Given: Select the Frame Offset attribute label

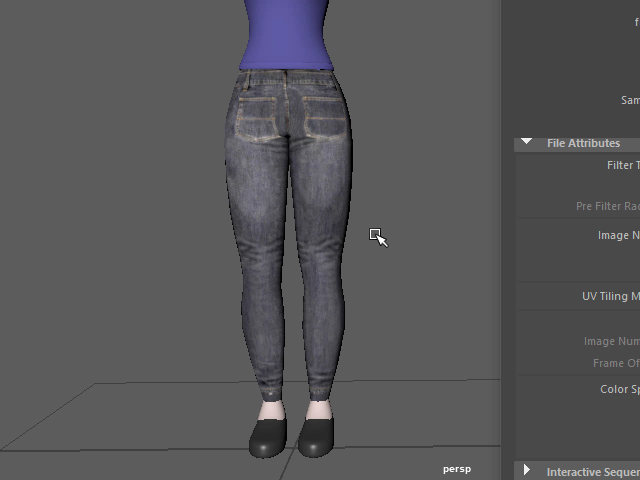Looking at the screenshot, I should 615,363.
